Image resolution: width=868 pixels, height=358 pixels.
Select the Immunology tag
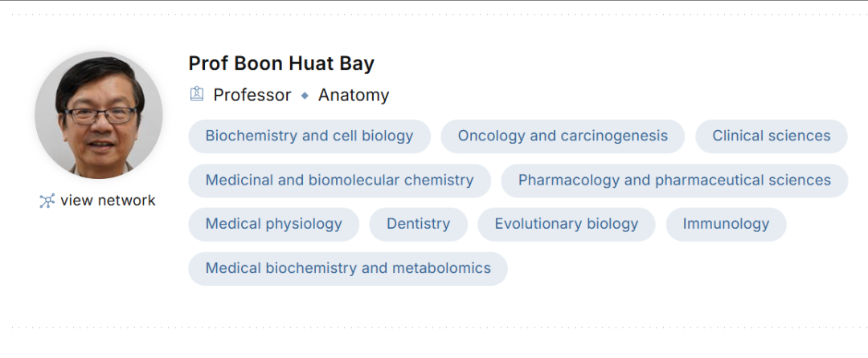[x=726, y=225]
